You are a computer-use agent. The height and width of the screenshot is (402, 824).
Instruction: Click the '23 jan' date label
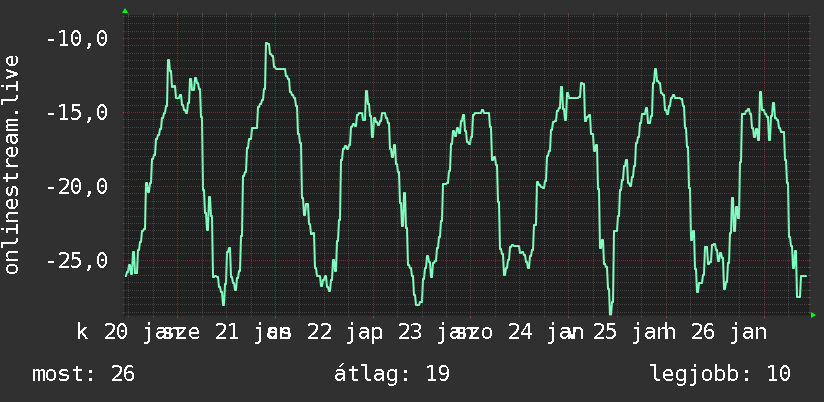tap(436, 333)
